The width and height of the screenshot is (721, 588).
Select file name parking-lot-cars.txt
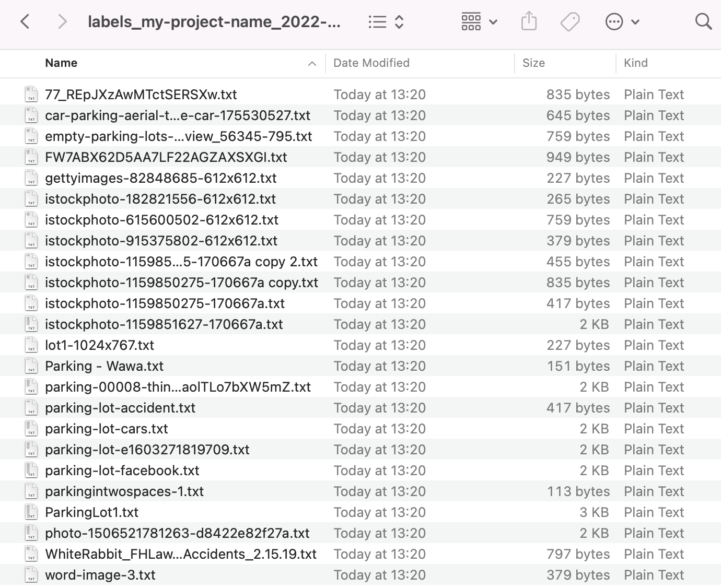pyautogui.click(x=107, y=429)
